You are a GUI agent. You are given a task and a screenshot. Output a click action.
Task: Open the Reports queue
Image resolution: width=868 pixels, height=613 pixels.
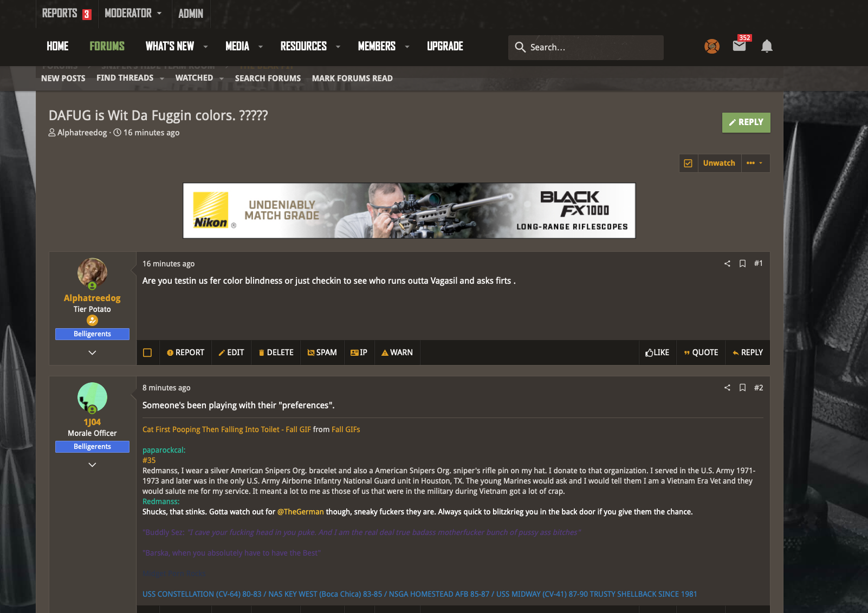pyautogui.click(x=67, y=14)
